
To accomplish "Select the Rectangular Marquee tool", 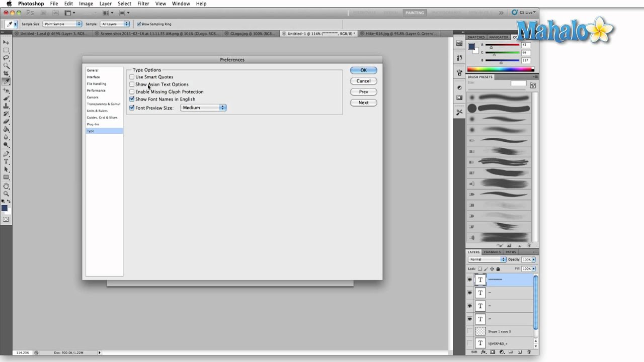I will coord(7,50).
